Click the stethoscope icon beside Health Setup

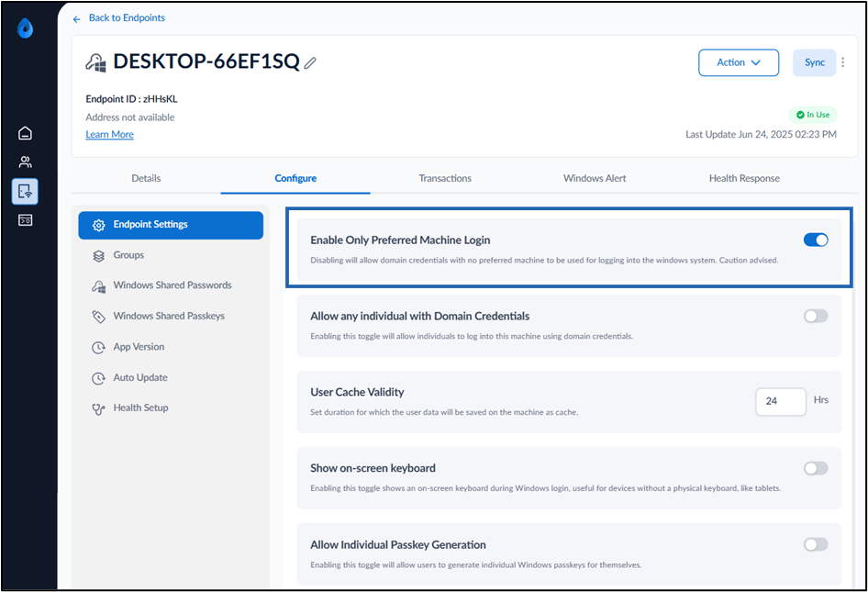coord(98,408)
